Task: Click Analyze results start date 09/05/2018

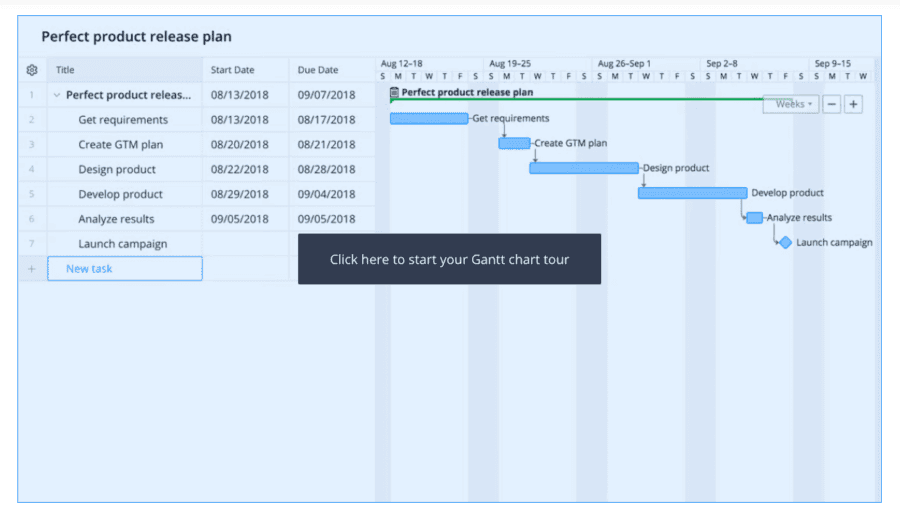Action: point(239,219)
